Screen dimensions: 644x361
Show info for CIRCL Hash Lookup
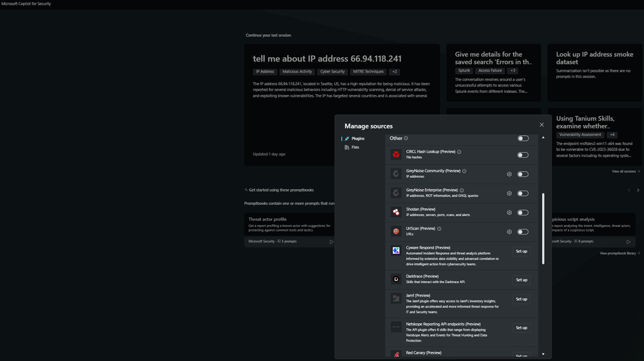point(459,152)
